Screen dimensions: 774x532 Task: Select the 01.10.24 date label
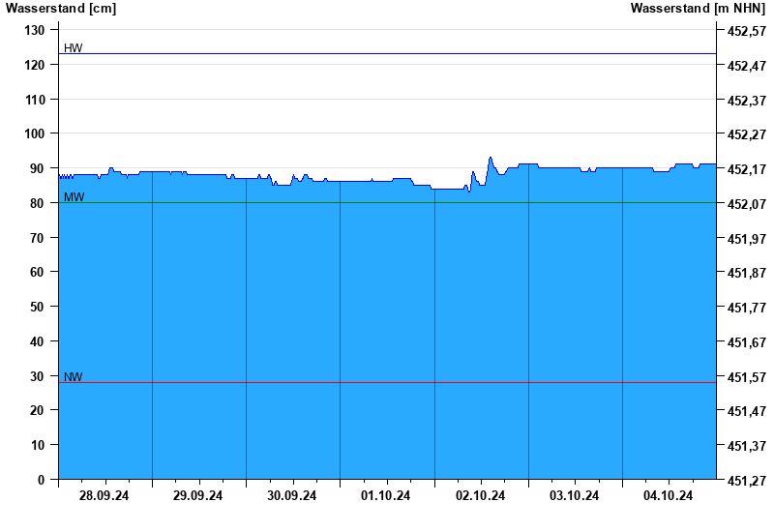tap(386, 496)
